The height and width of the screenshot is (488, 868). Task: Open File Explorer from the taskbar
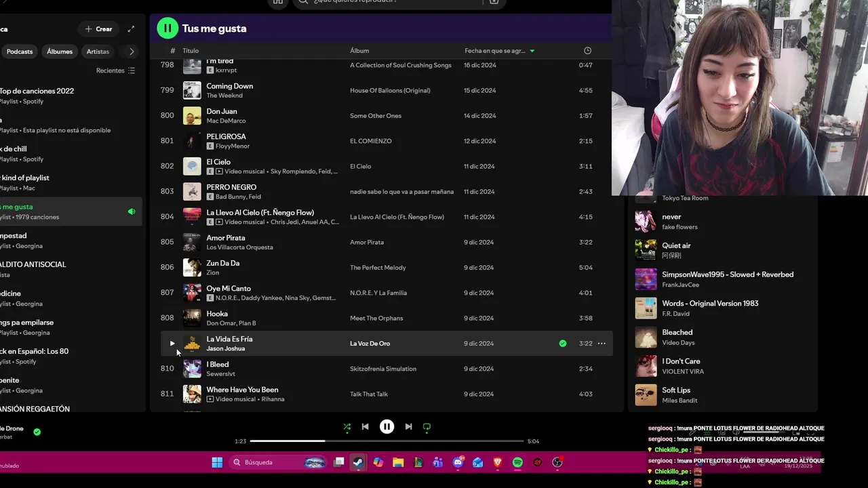(398, 462)
